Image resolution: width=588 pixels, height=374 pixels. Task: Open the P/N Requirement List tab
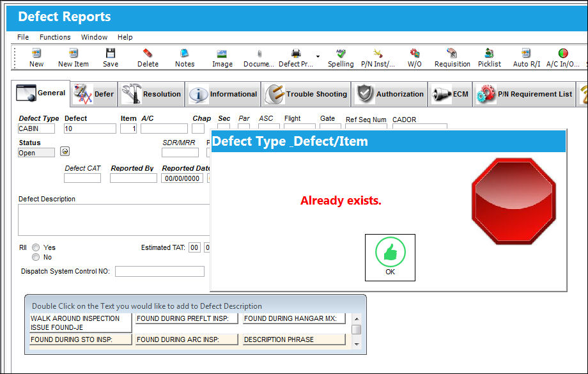[x=524, y=94]
